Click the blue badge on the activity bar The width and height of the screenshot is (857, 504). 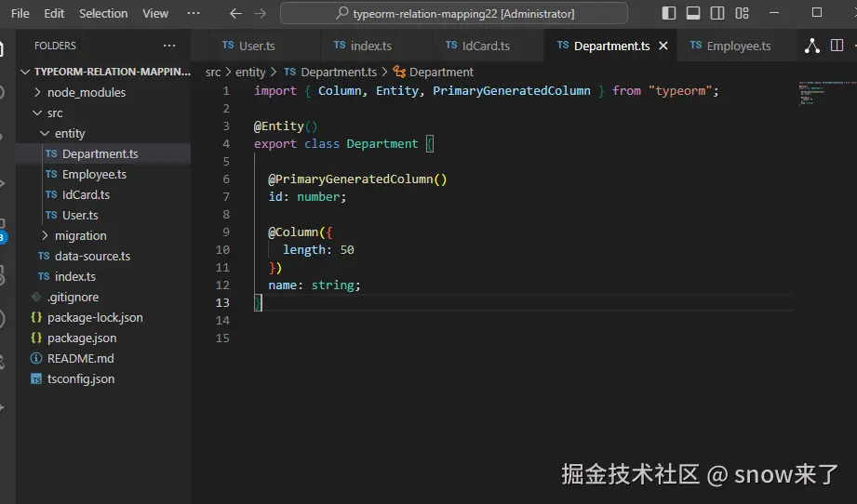click(x=3, y=237)
